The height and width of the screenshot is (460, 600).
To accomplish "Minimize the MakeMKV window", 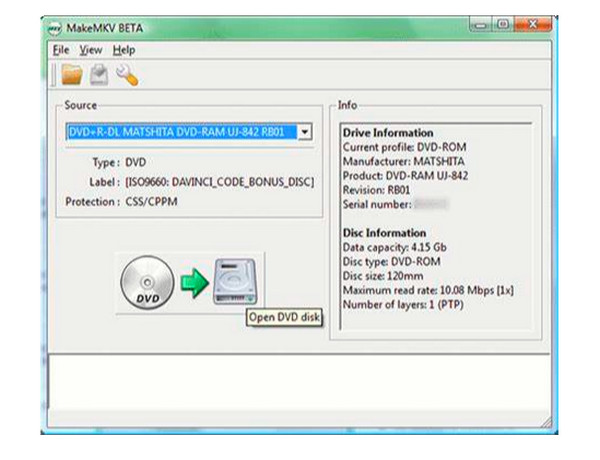I will coord(480,25).
